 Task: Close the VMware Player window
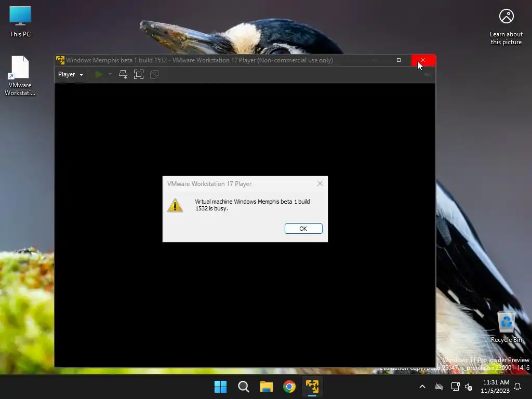[x=423, y=60]
